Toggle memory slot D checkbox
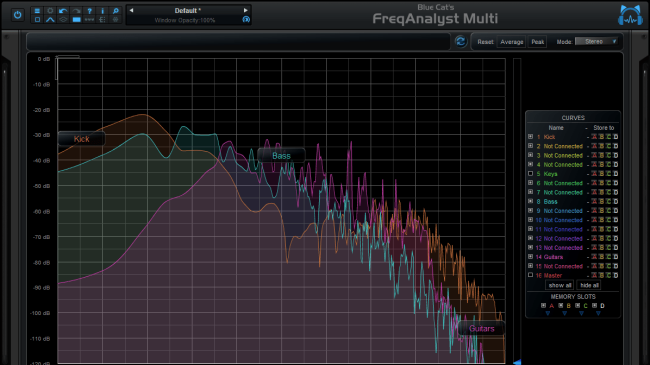650x365 pixels. (594, 306)
